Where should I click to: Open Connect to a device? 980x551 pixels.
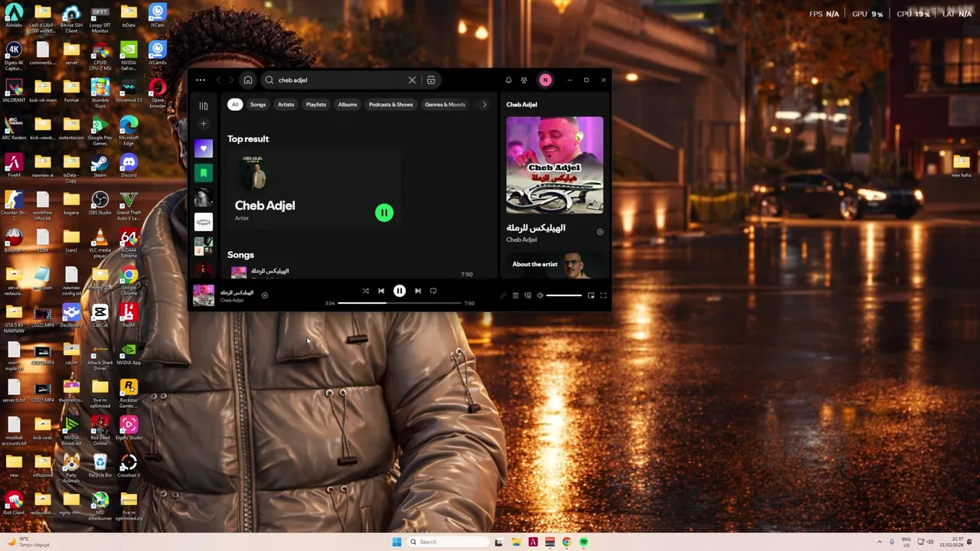click(x=528, y=295)
